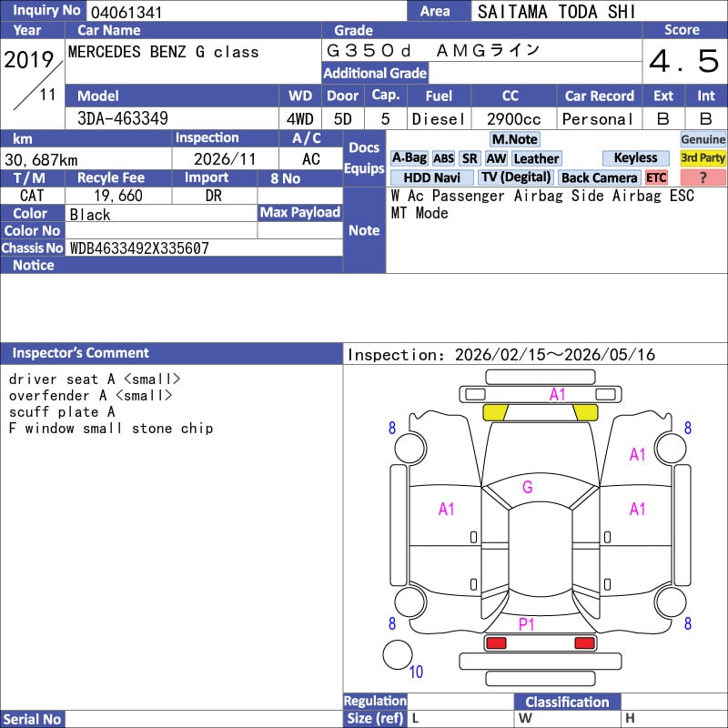Select the spare tire circle marked 10
The height and width of the screenshot is (728, 728).
397,654
